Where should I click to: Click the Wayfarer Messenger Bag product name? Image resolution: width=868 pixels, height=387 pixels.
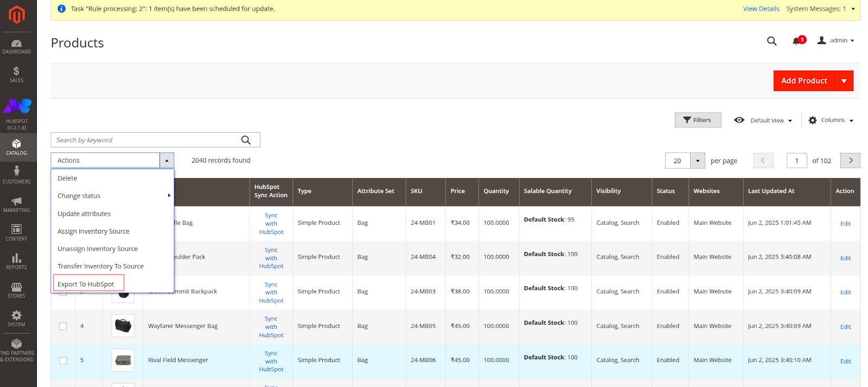(183, 326)
